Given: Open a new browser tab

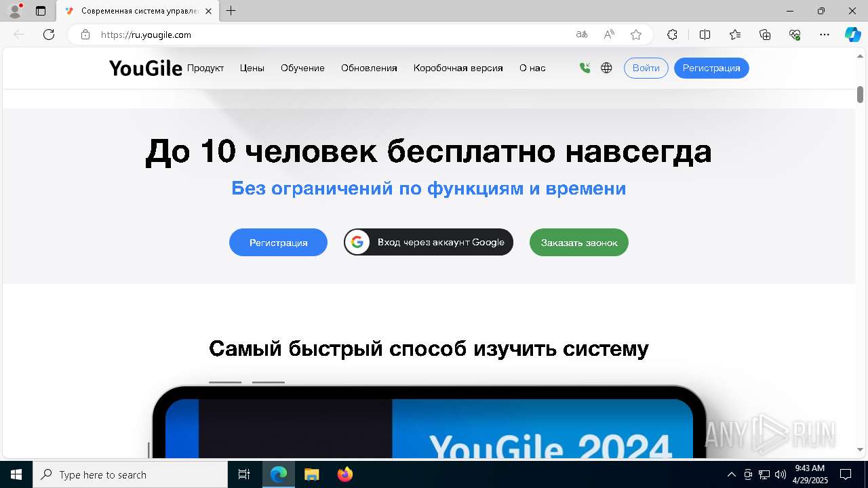Looking at the screenshot, I should click(x=231, y=11).
